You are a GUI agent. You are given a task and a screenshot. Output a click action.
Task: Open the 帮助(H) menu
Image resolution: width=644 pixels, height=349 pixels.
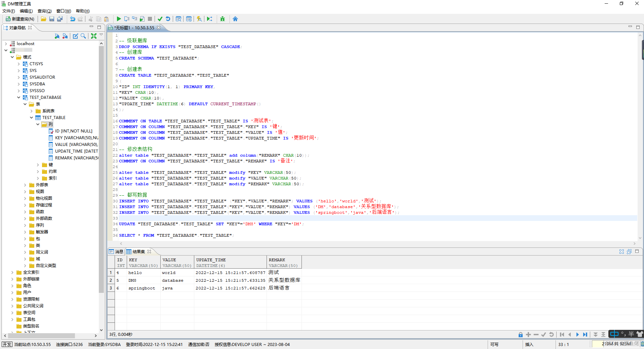pyautogui.click(x=83, y=11)
